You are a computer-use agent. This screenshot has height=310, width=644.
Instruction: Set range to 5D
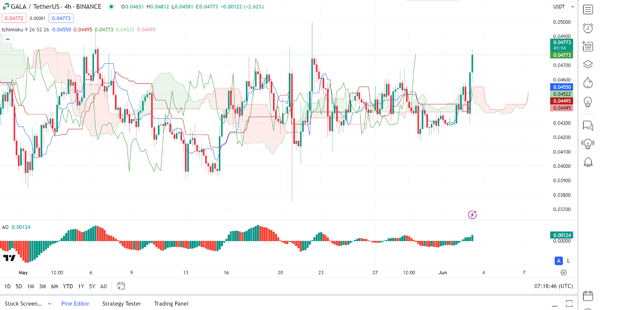19,286
